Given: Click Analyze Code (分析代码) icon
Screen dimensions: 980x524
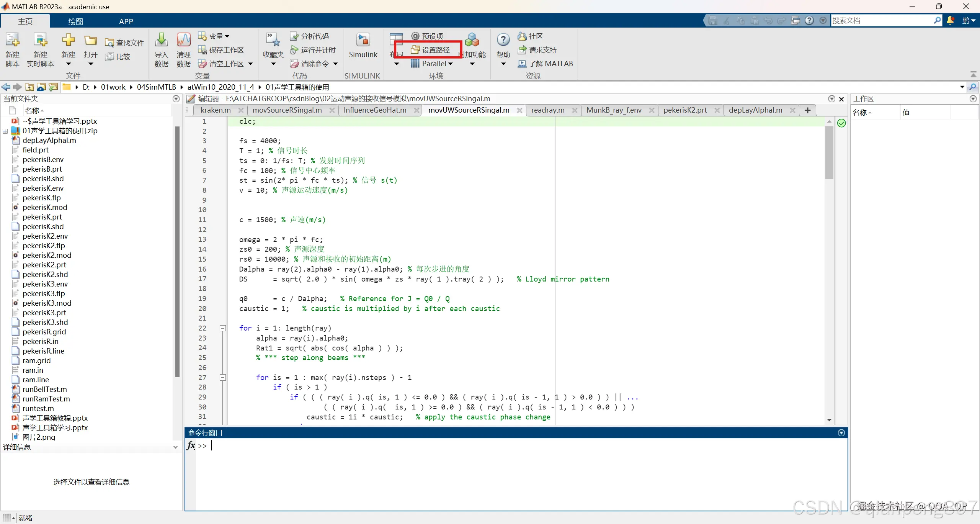Looking at the screenshot, I should pos(294,36).
